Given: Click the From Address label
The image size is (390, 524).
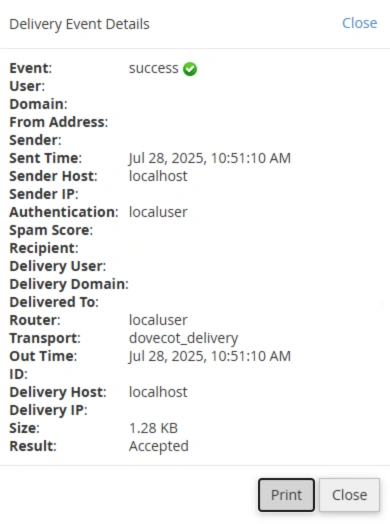Looking at the screenshot, I should (x=58, y=122).
